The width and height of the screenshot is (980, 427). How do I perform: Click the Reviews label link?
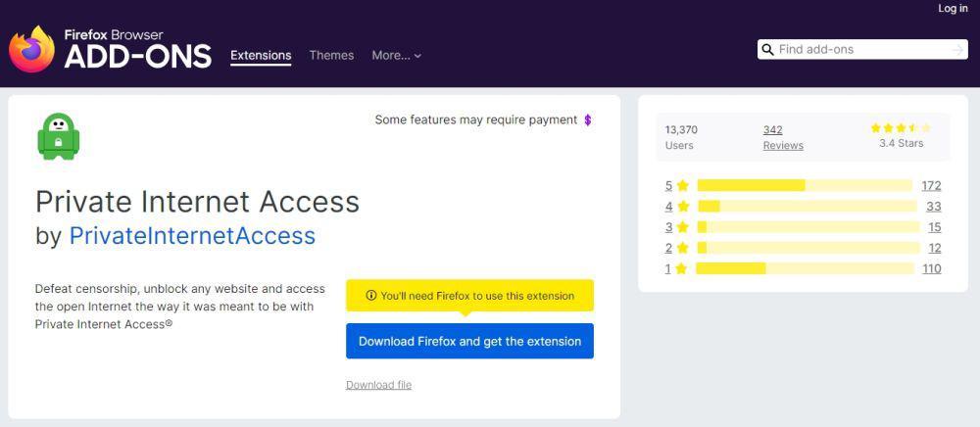(x=783, y=146)
